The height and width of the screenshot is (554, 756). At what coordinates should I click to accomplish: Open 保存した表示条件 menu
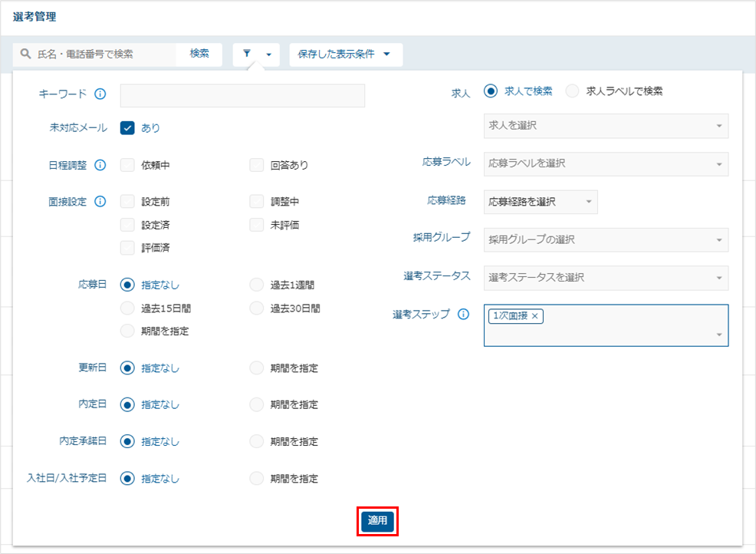click(346, 54)
